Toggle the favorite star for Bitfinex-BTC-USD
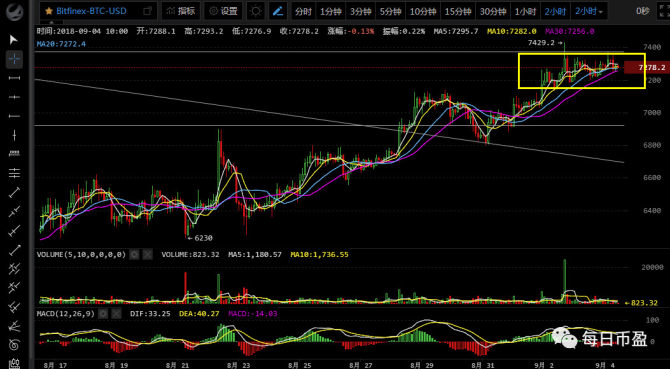 pos(49,11)
